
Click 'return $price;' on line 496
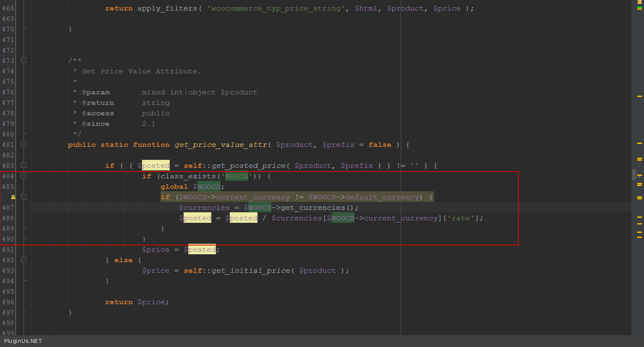pos(137,302)
